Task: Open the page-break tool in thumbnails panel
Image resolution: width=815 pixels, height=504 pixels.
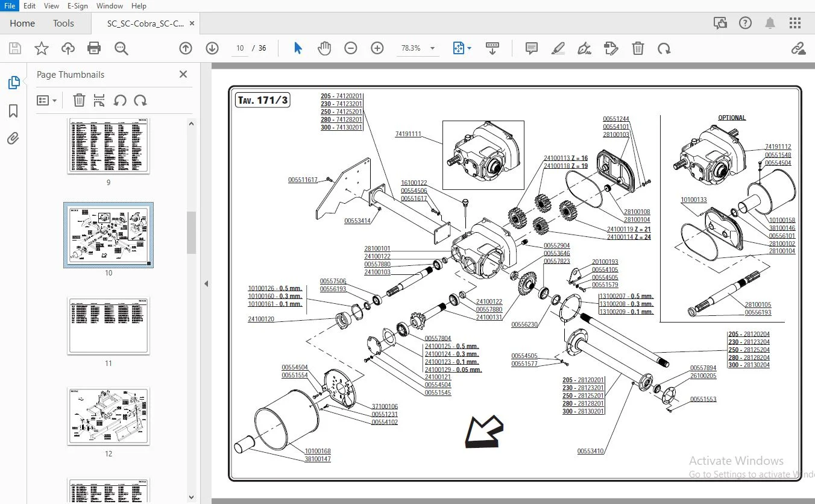Action: 99,101
